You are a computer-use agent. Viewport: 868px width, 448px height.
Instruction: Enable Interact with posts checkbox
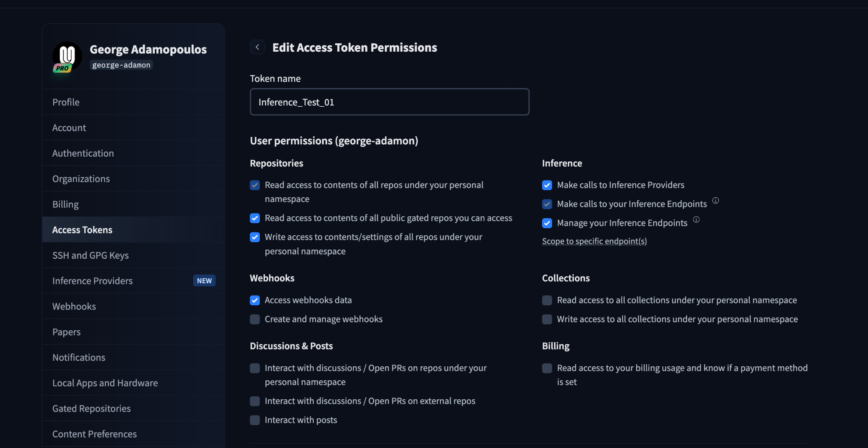(x=255, y=420)
